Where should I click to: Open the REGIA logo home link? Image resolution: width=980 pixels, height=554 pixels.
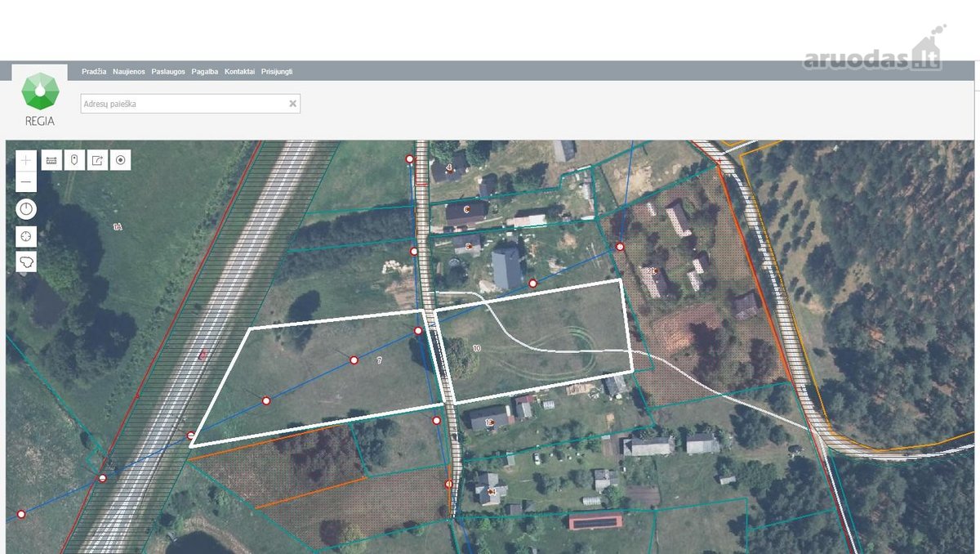tap(39, 99)
